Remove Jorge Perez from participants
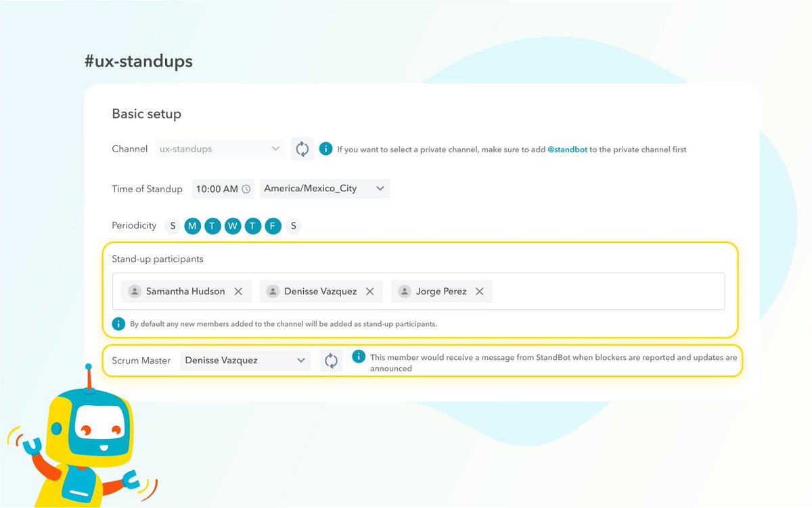 [x=479, y=291]
